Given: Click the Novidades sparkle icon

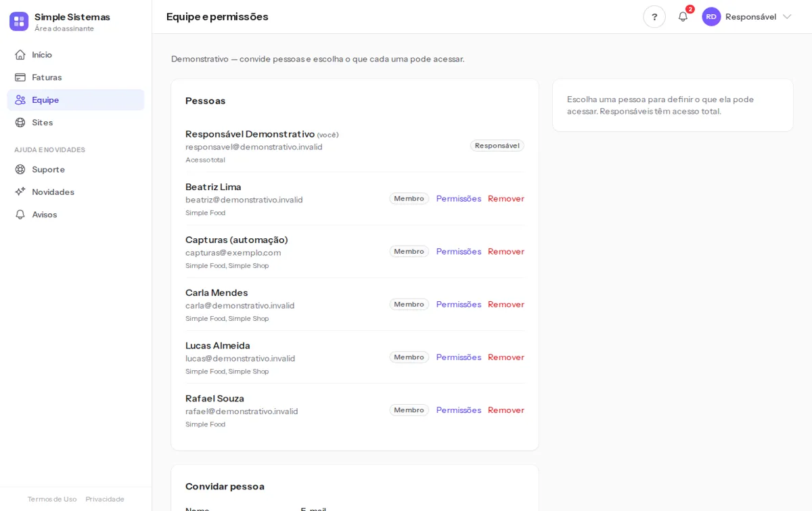Looking at the screenshot, I should (20, 192).
